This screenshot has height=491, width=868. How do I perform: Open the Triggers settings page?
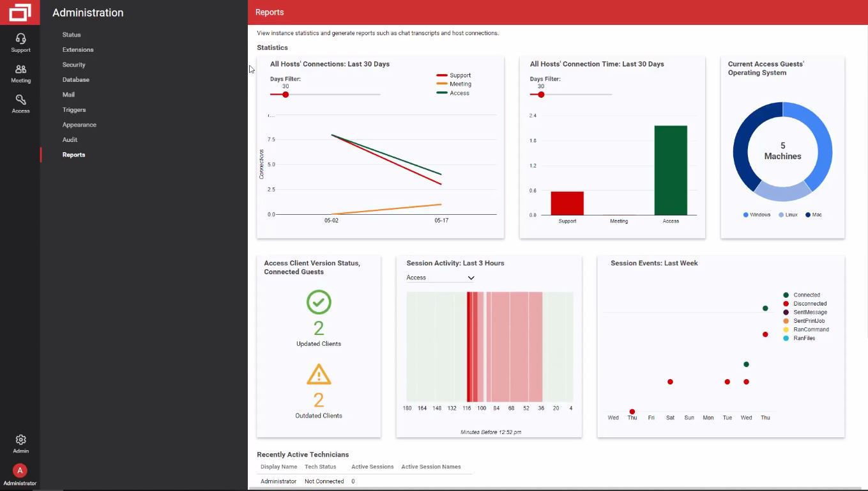point(74,110)
